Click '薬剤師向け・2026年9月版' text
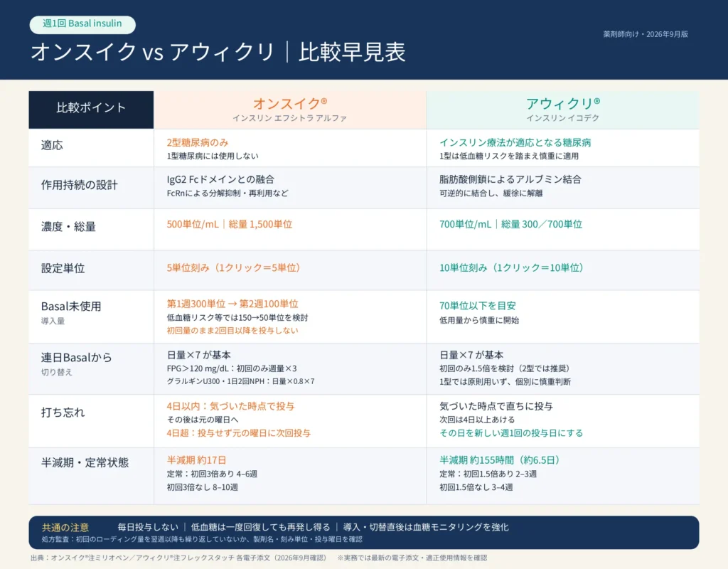This screenshot has width=728, height=569. point(646,34)
